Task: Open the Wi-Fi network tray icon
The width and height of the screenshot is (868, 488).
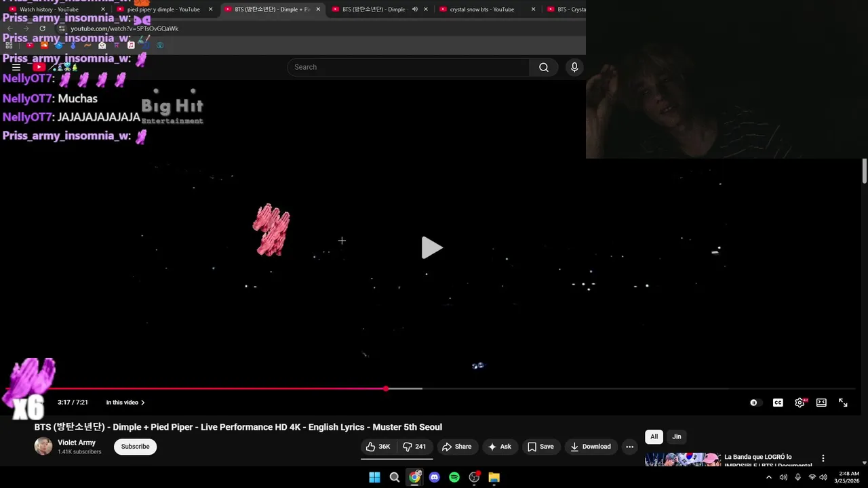Action: pos(812,477)
